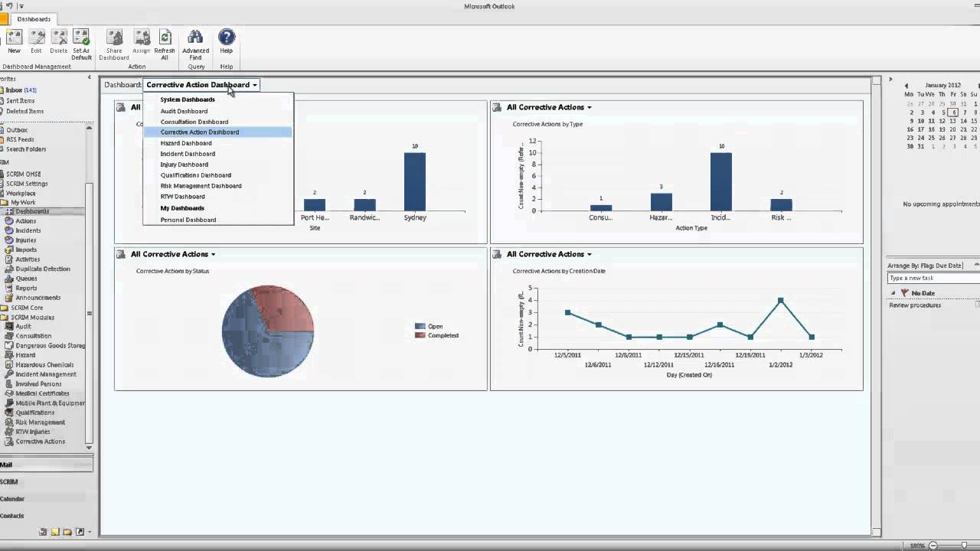Open Corrective Actions module in tree
Screen dimensions: 980x551
40,442
